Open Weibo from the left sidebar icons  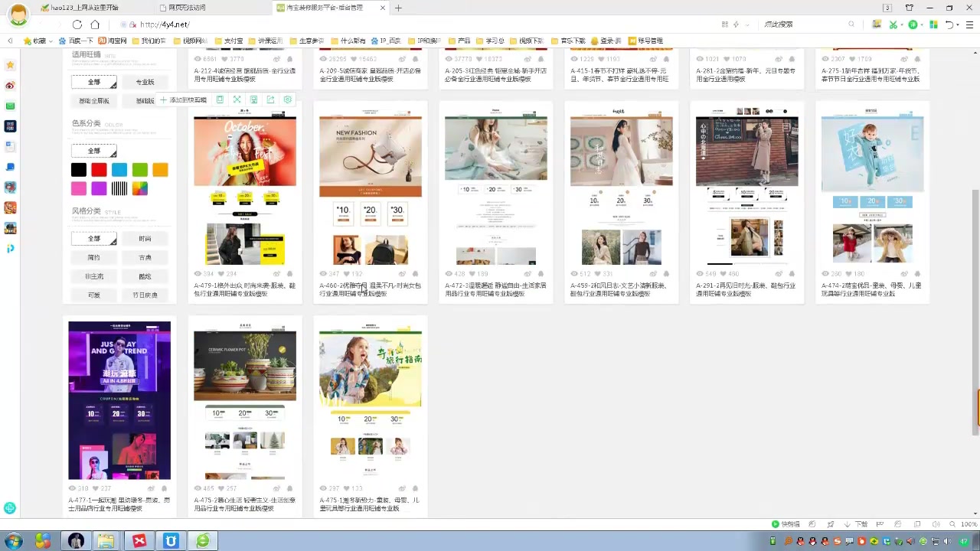click(10, 85)
